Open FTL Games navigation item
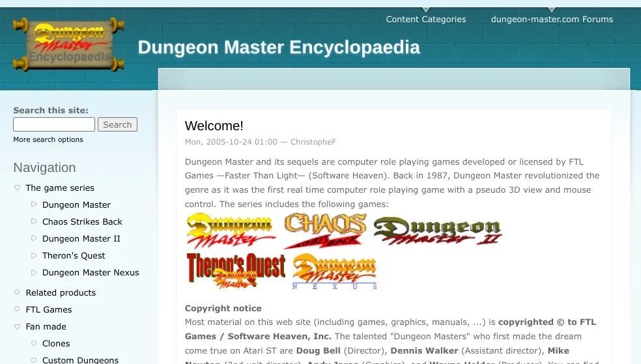The width and height of the screenshot is (641, 364). pos(49,310)
